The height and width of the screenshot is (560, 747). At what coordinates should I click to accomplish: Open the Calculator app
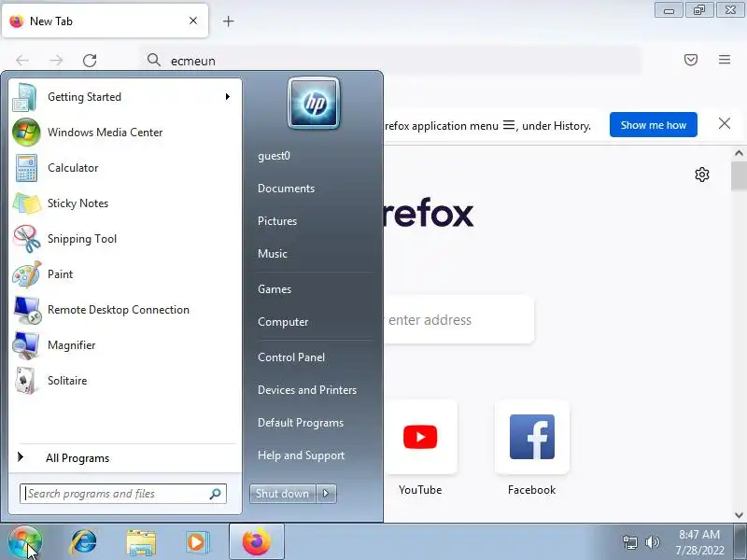tap(124, 168)
